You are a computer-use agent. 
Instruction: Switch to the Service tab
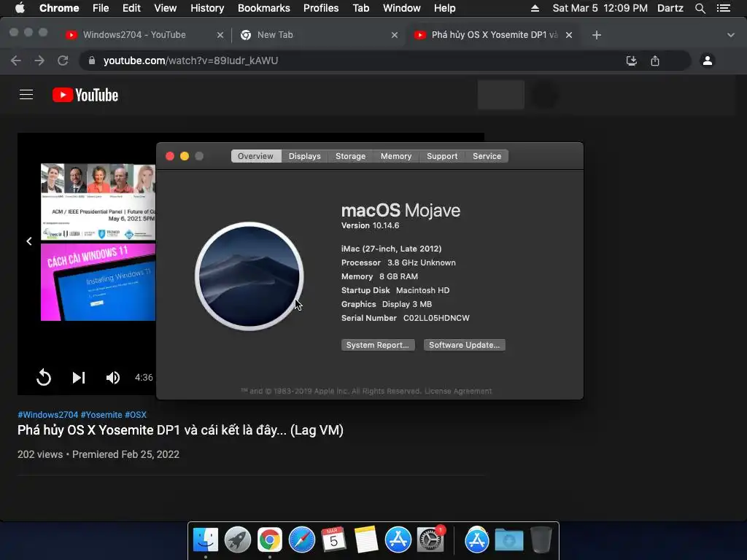tap(487, 156)
